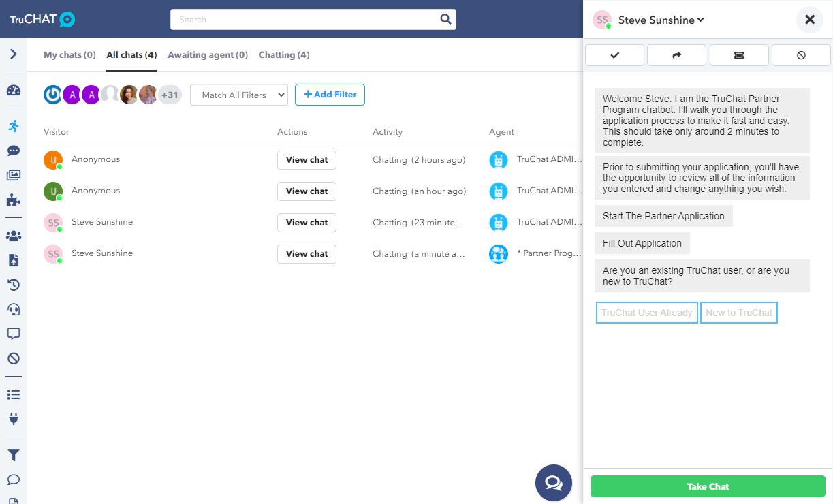The image size is (833, 504).
Task: Switch to the Awaiting agent (0) tab
Action: pos(208,54)
